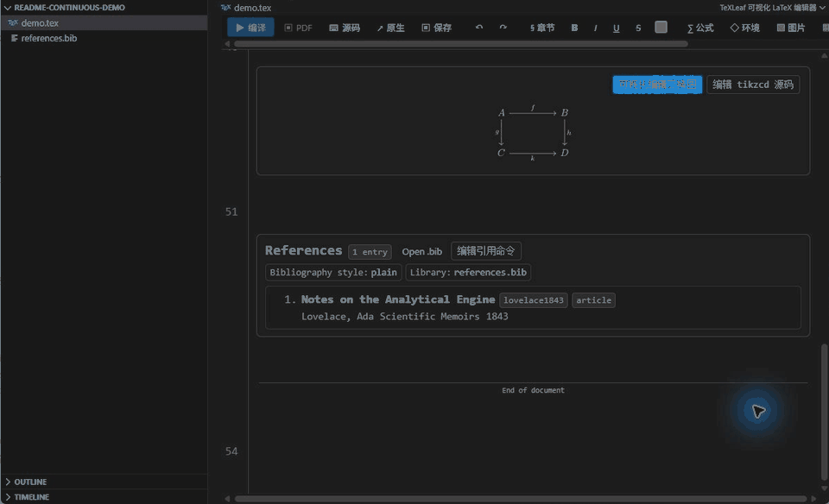829x504 pixels.
Task: Toggle strikethrough formatting
Action: coord(638,28)
